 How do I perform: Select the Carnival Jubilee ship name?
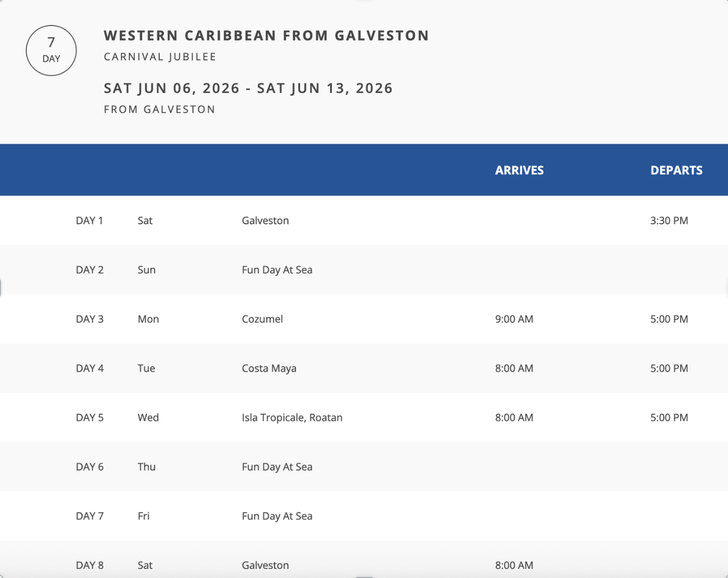point(160,57)
